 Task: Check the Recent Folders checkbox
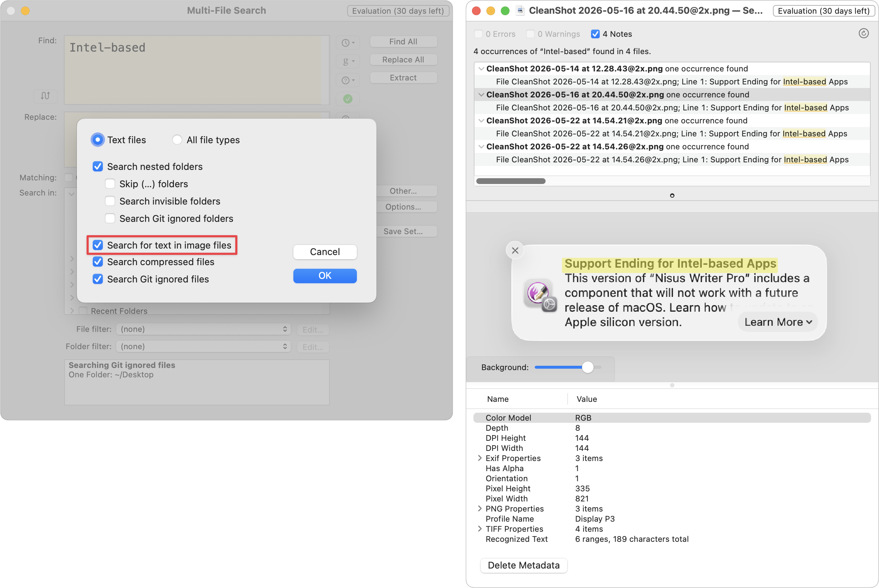pyautogui.click(x=83, y=311)
